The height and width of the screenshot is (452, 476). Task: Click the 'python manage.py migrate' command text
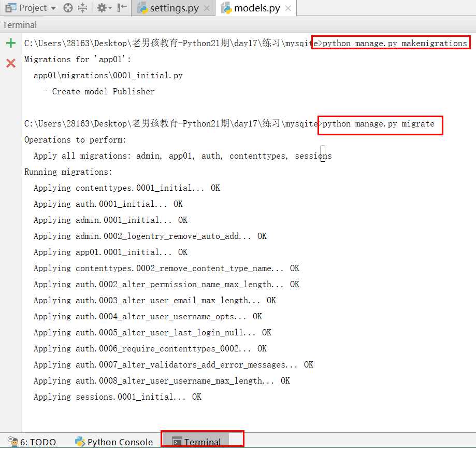pyautogui.click(x=378, y=124)
